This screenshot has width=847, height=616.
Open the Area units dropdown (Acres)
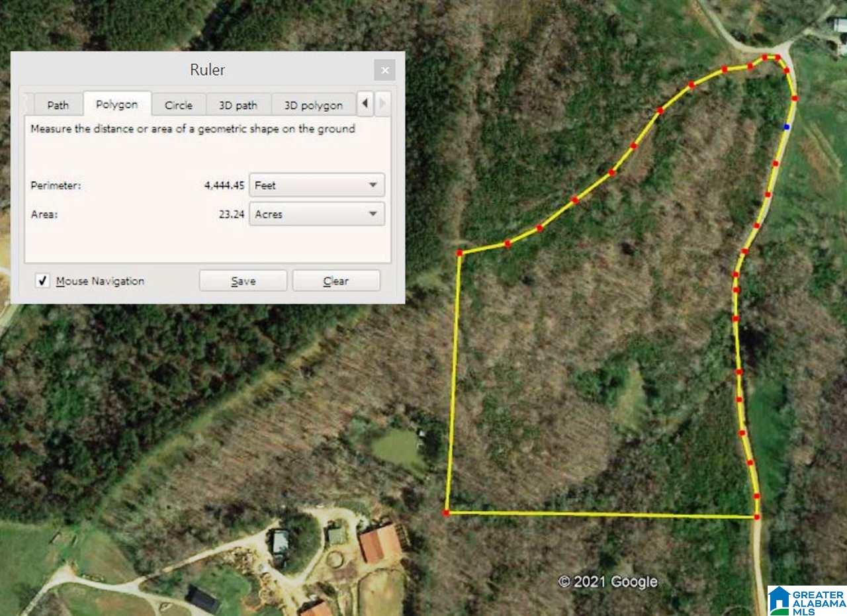tap(316, 214)
